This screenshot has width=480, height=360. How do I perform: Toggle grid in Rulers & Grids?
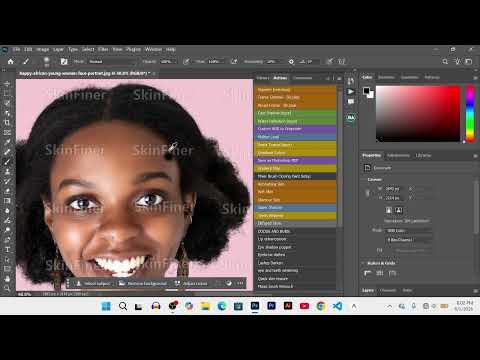(380, 273)
